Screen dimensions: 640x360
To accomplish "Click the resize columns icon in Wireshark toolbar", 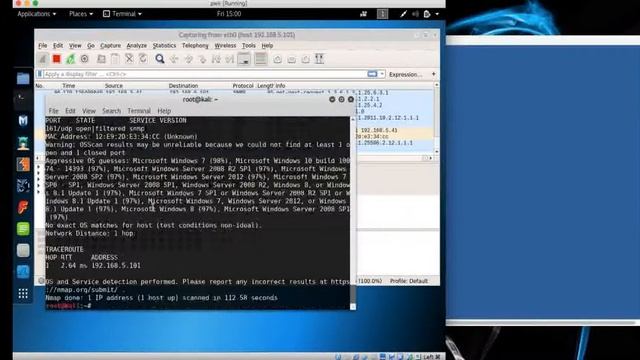I will pos(320,59).
